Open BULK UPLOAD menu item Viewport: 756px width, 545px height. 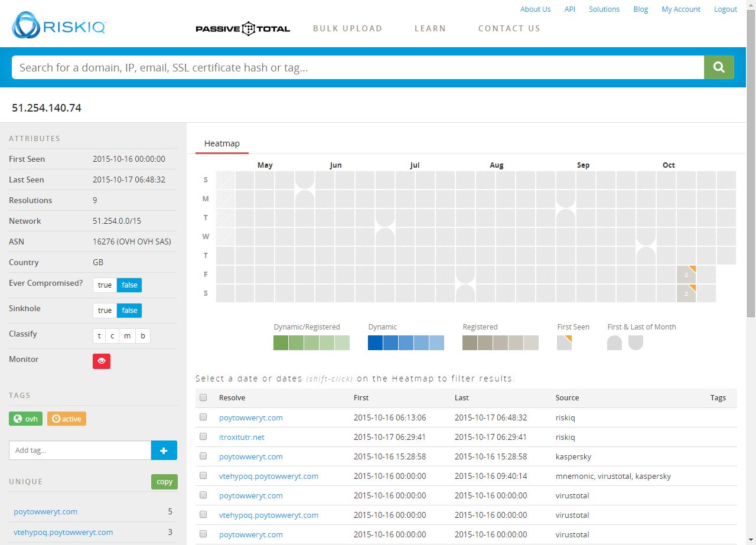point(348,28)
